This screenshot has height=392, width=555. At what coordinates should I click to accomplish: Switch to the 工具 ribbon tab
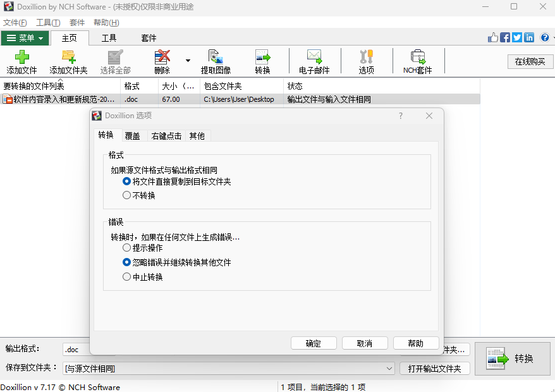(x=109, y=38)
